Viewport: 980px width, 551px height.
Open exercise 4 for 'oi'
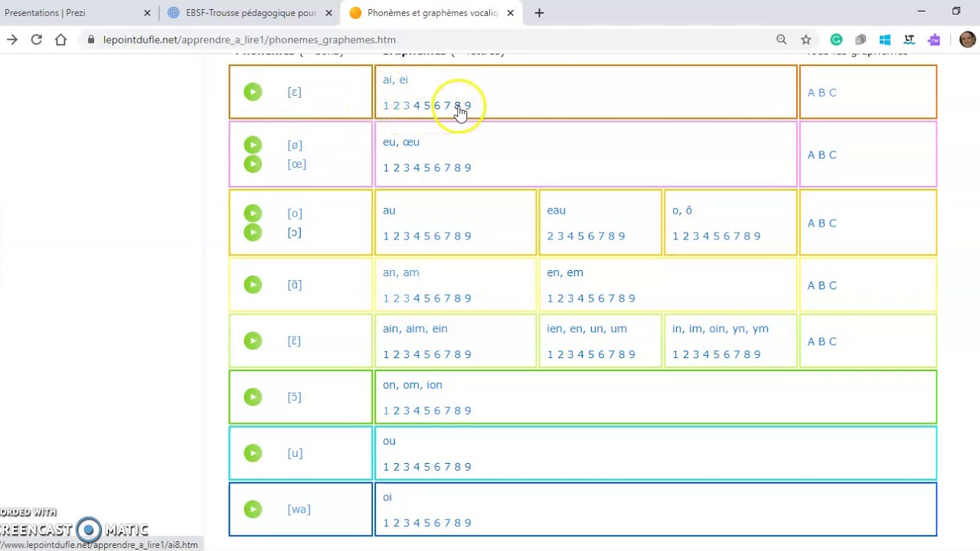[416, 523]
